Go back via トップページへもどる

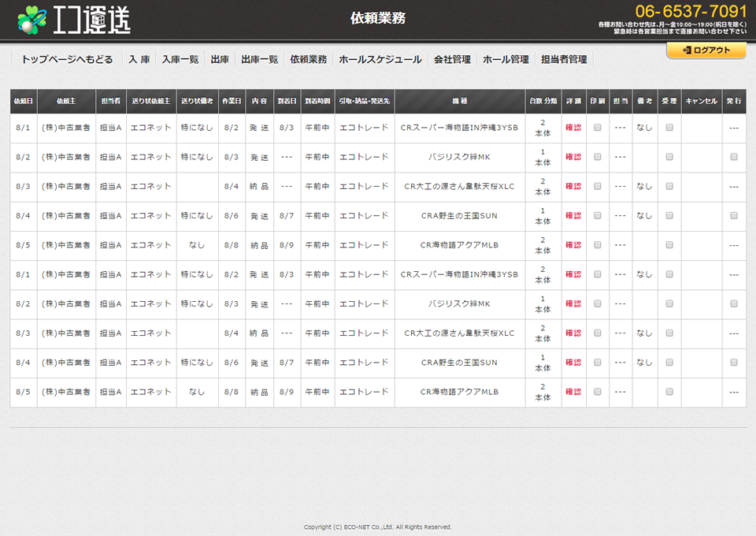67,59
